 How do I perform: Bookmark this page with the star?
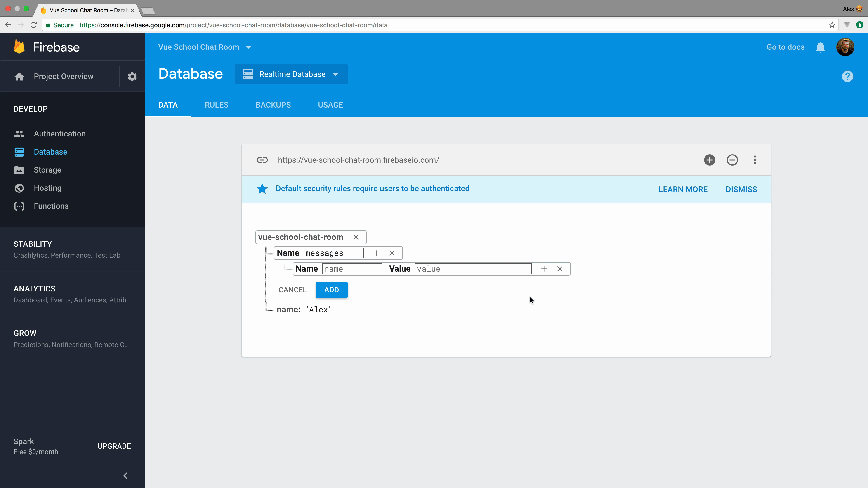point(832,25)
